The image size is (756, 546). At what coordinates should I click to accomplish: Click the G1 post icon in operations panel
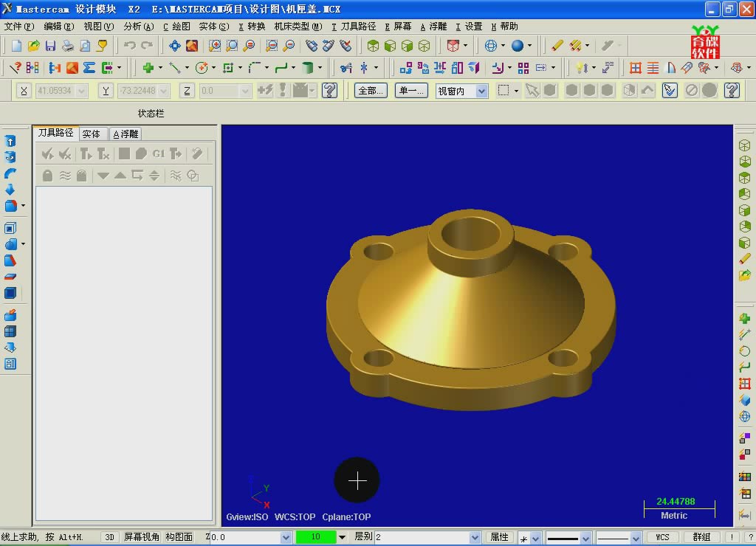click(159, 153)
